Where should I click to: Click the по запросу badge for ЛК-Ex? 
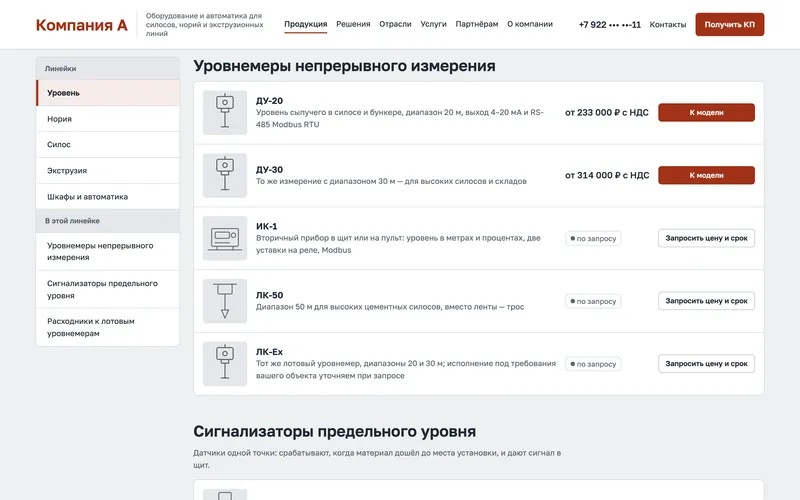click(593, 364)
